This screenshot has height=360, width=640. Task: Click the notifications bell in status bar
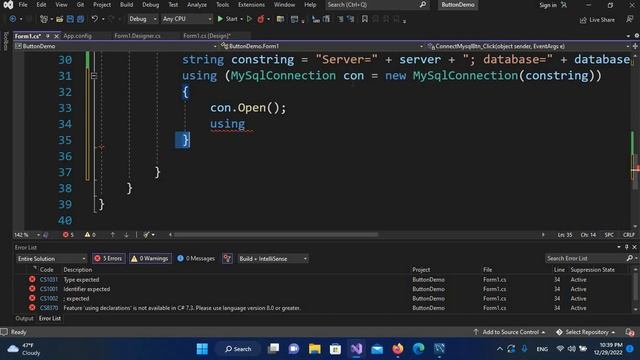(x=630, y=332)
